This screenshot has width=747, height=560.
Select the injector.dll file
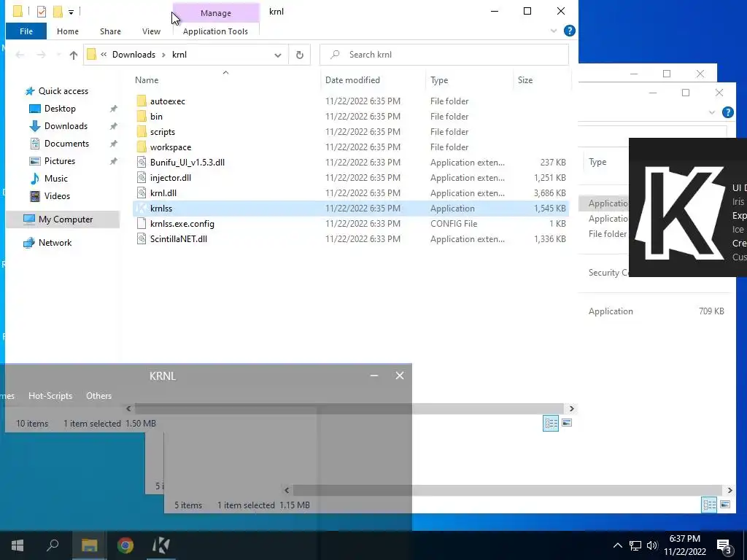pyautogui.click(x=351, y=178)
